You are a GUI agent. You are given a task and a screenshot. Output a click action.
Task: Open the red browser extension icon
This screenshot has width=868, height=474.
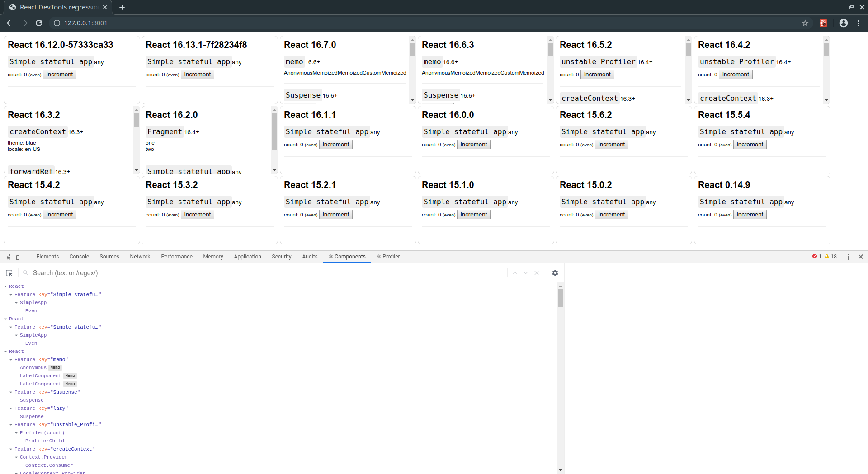click(823, 23)
